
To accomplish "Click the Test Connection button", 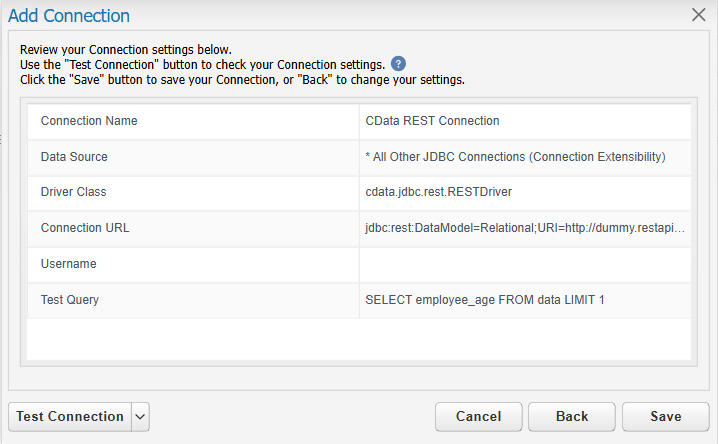I will tap(70, 417).
